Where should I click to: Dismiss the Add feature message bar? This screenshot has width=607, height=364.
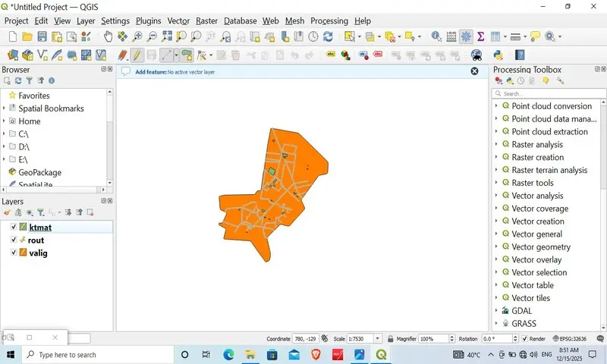click(474, 71)
